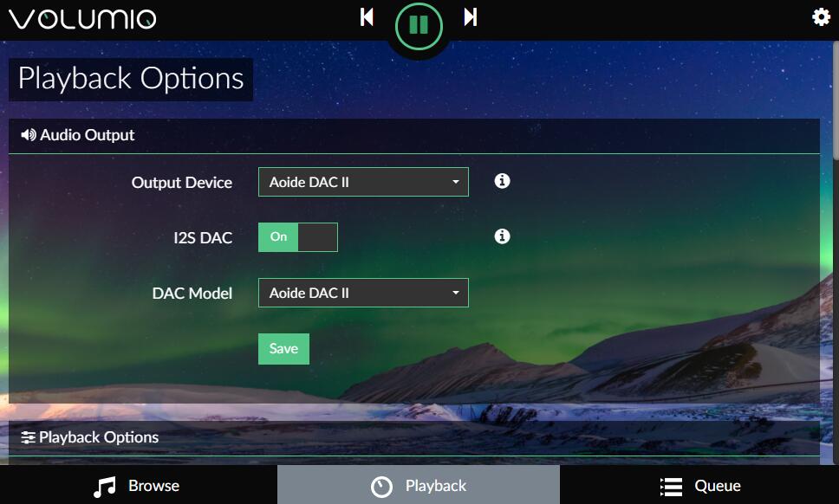The image size is (839, 504).
Task: Click the Volumio logo
Action: click(82, 19)
